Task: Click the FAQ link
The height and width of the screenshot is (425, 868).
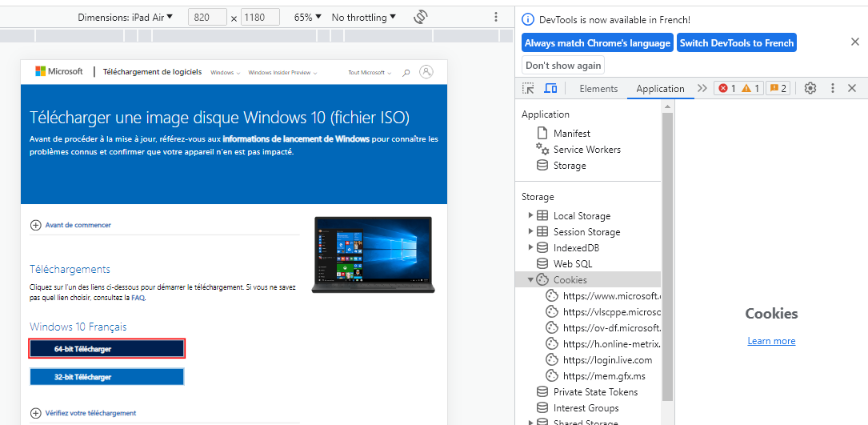Action: pyautogui.click(x=138, y=298)
